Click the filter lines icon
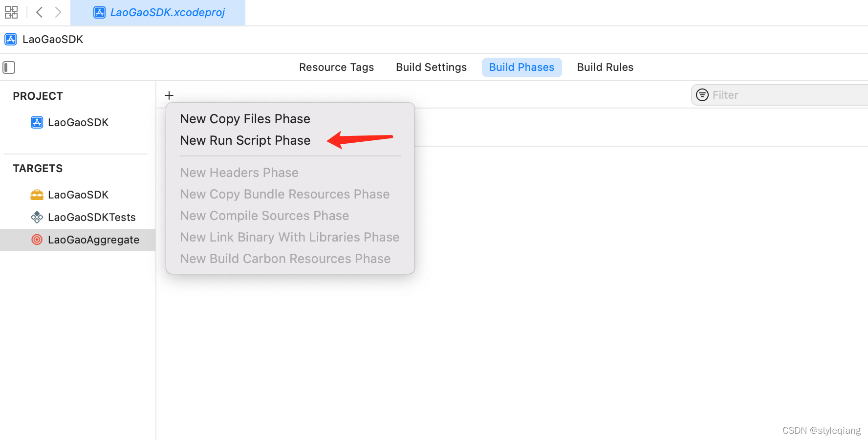The height and width of the screenshot is (440, 868). point(702,95)
